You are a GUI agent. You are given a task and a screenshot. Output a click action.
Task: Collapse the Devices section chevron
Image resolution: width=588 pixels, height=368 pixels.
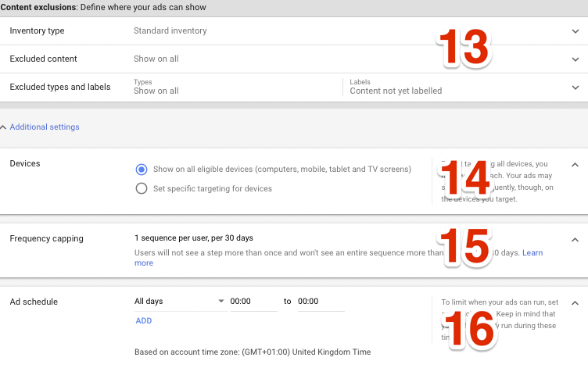tap(575, 165)
